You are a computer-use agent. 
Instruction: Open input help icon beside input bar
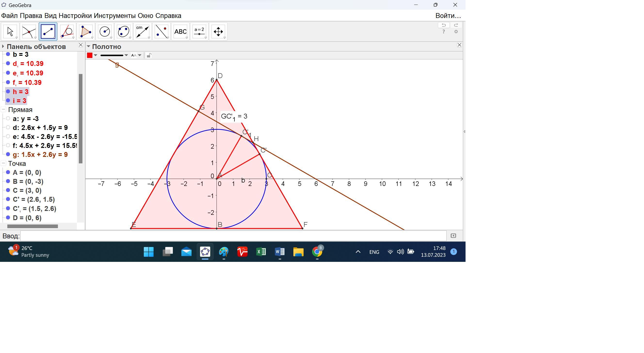click(x=453, y=236)
